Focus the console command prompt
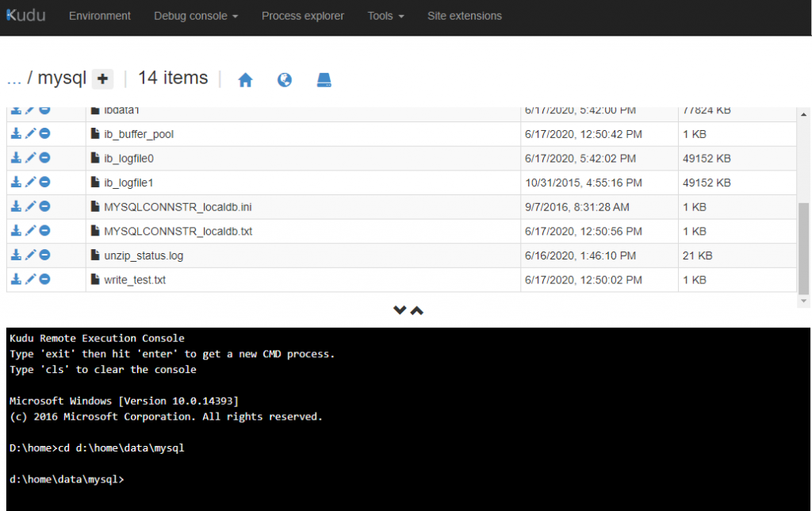Image resolution: width=812 pixels, height=511 pixels. 67,479
